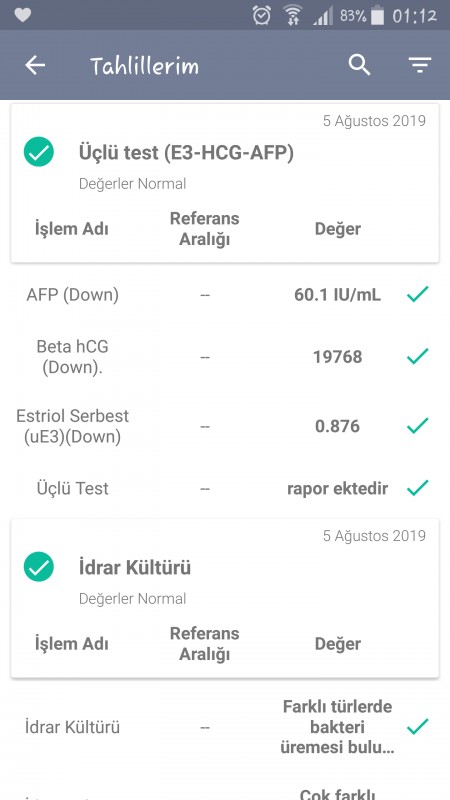
Task: Tap green check circle beside Üçlü test
Action: (x=39, y=152)
